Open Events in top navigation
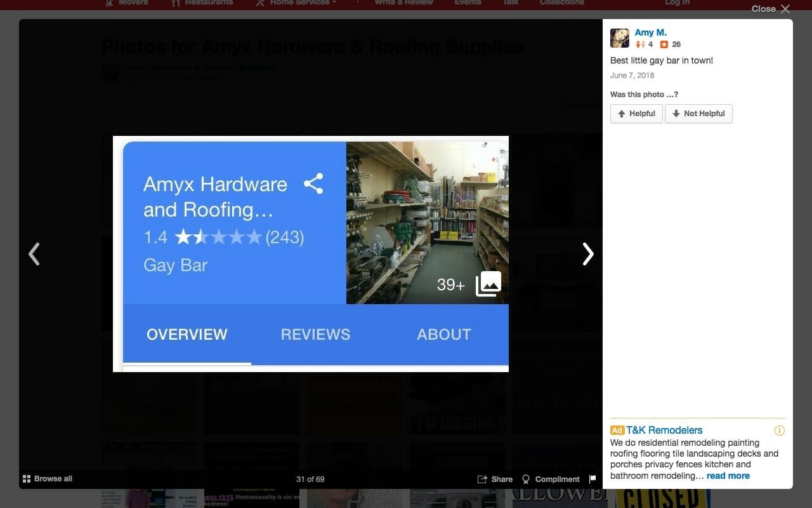Image resolution: width=812 pixels, height=508 pixels. click(468, 3)
